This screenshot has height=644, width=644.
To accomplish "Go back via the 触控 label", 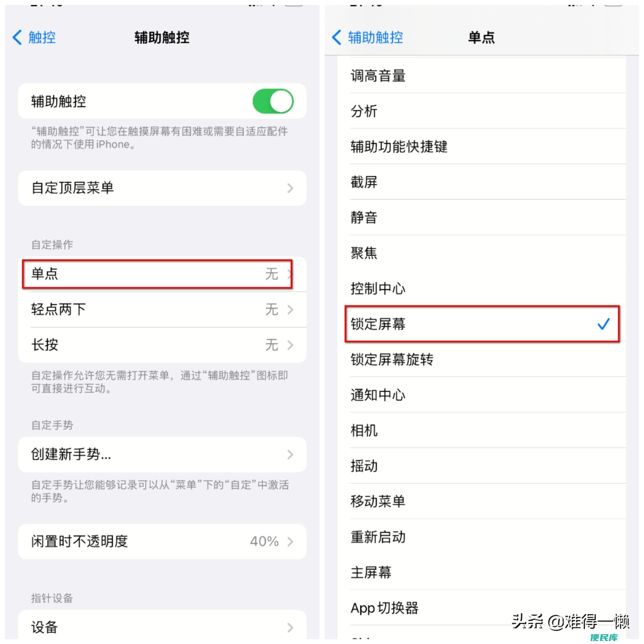I will click(42, 37).
